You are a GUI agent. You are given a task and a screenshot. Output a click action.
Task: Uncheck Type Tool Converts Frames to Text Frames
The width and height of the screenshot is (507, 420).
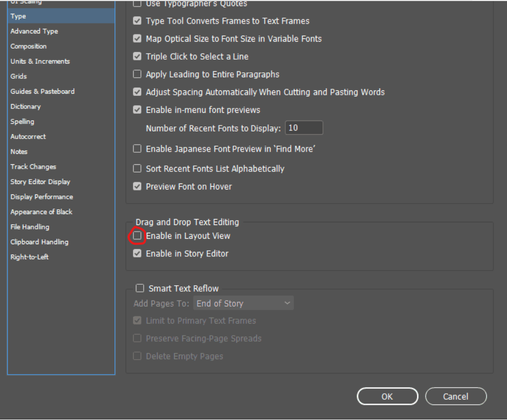[137, 21]
